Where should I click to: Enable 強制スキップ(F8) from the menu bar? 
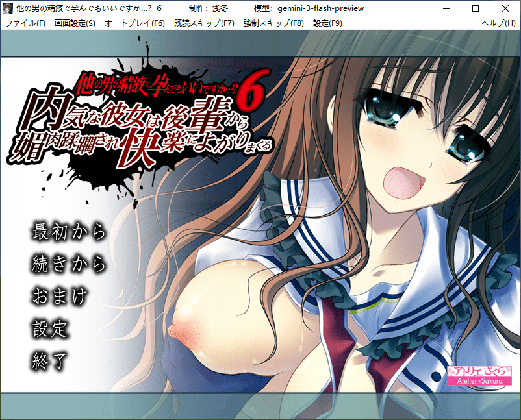273,23
